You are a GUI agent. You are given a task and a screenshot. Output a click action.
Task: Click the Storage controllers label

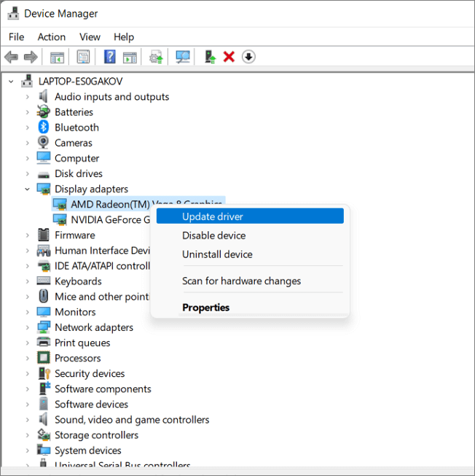(96, 435)
